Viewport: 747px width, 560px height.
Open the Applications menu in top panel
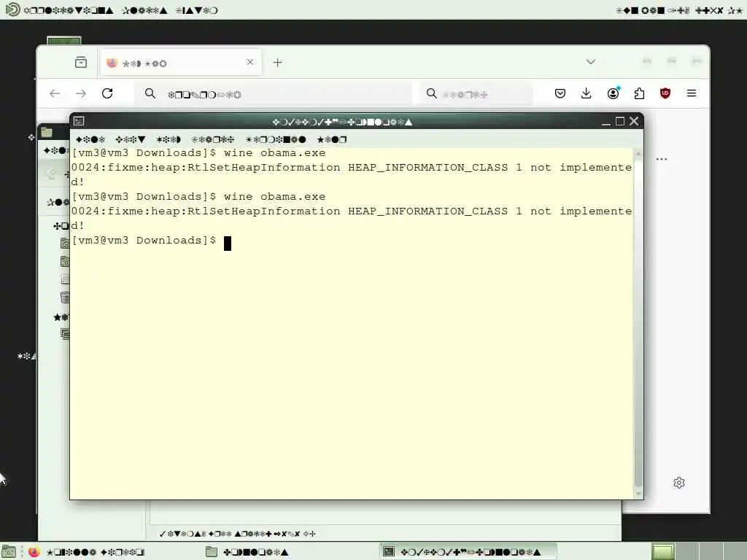[x=69, y=10]
